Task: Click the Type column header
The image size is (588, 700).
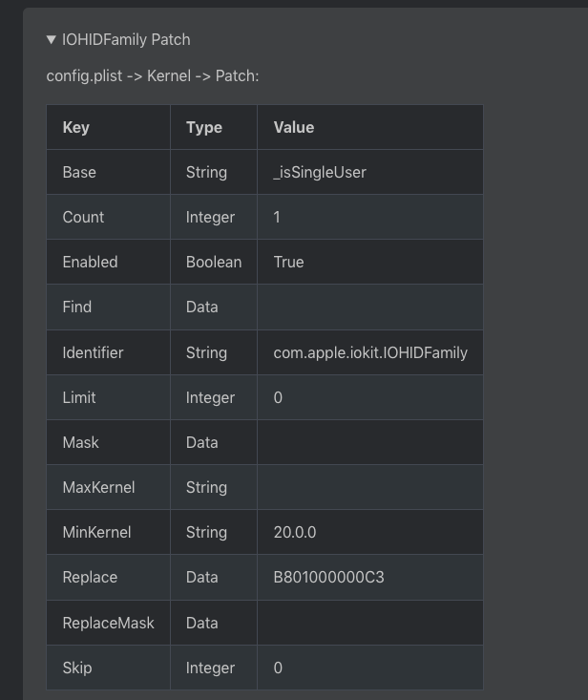Action: click(x=204, y=127)
